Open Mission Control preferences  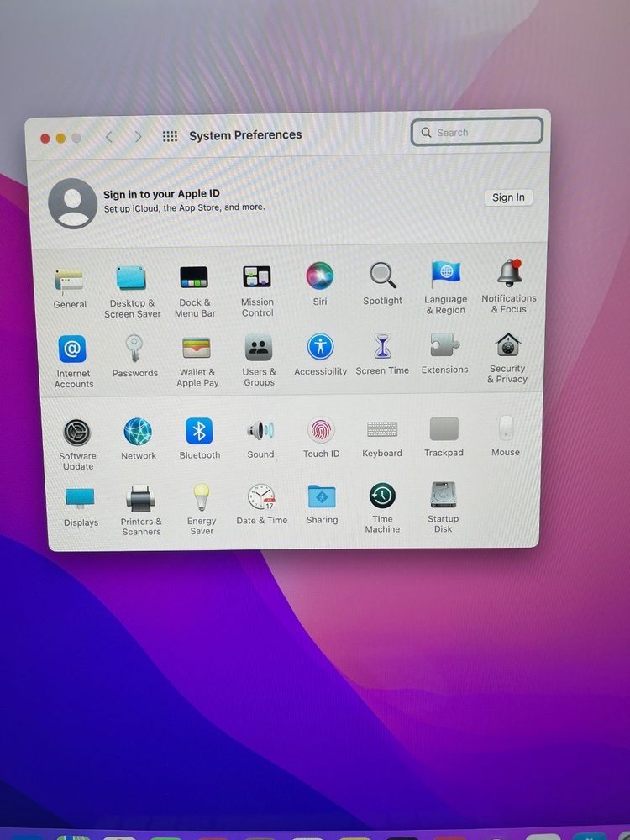(257, 277)
